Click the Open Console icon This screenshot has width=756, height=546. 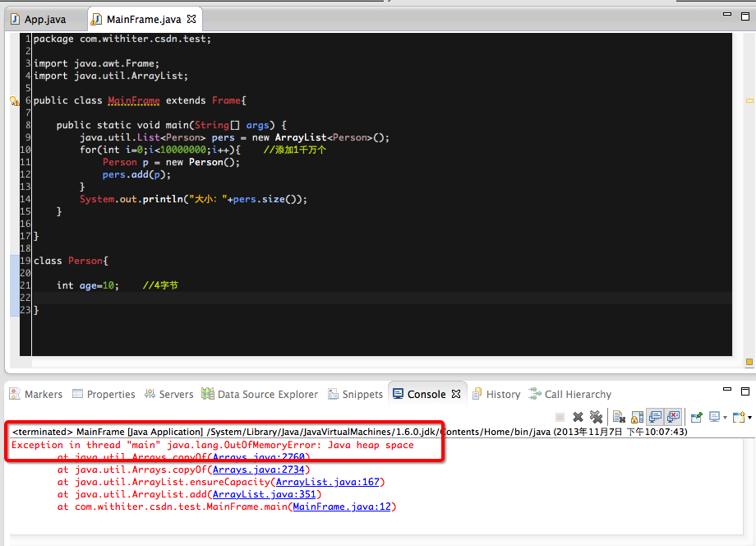(739, 417)
